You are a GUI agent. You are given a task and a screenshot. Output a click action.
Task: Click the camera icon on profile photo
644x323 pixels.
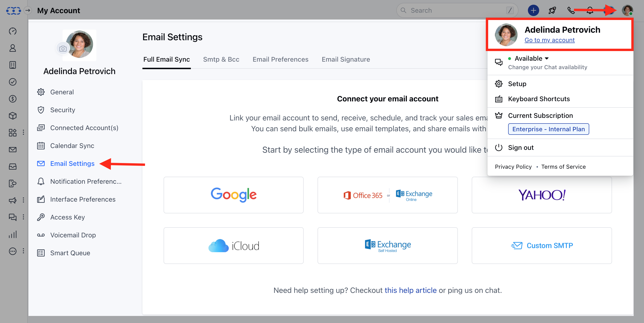point(63,48)
